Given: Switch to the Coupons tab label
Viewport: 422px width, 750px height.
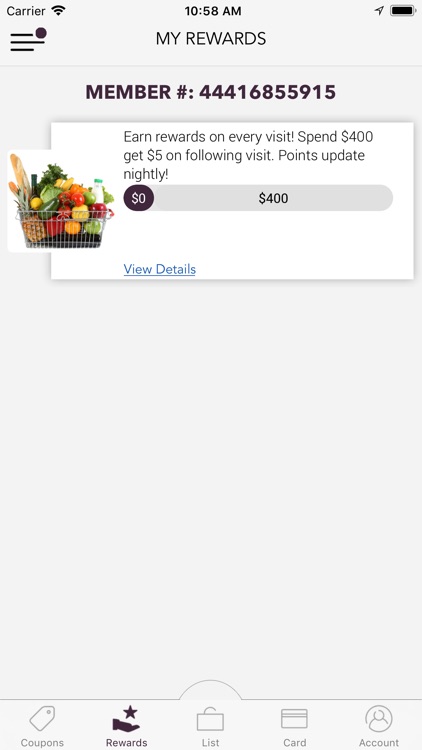Looking at the screenshot, I should (42, 743).
